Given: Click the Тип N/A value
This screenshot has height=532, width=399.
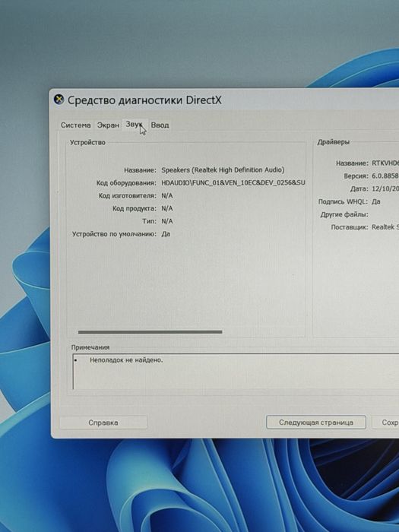Looking at the screenshot, I should click(x=167, y=221).
